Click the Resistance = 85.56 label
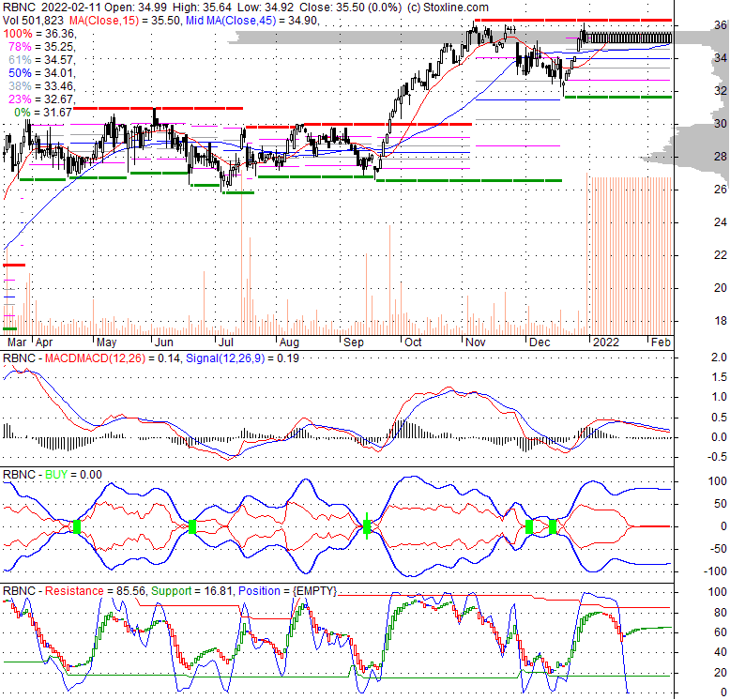The image size is (730, 700). pos(97,591)
